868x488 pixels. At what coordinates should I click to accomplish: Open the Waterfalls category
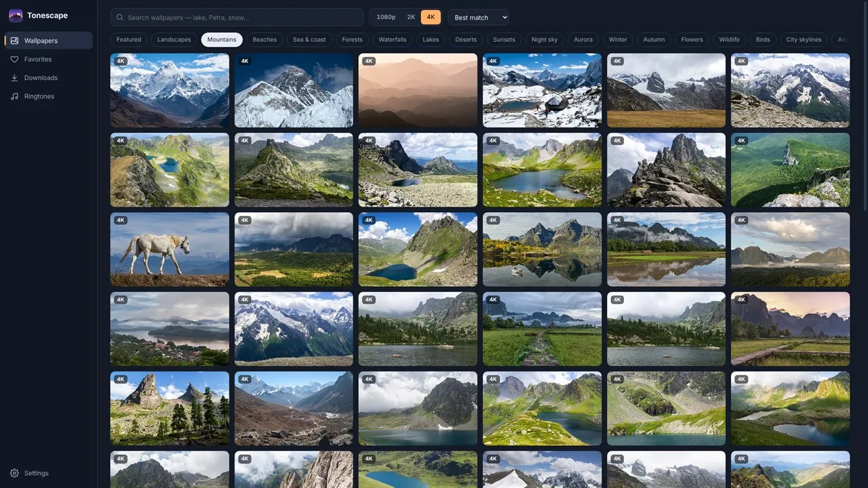(x=393, y=39)
